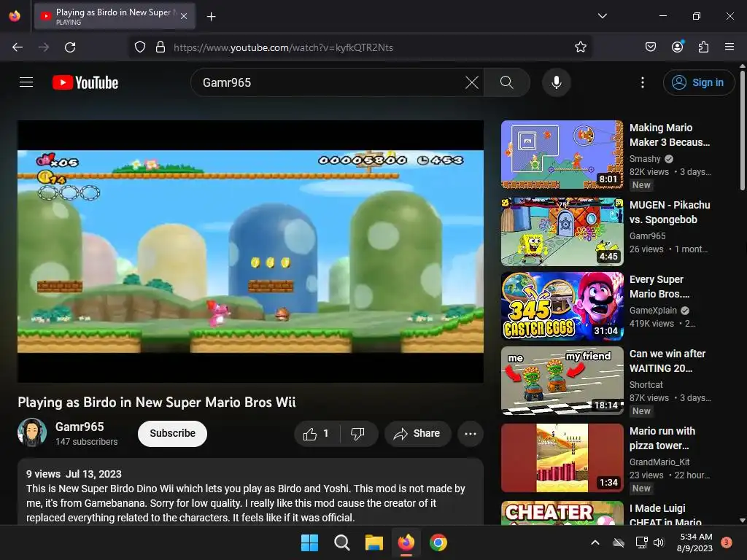Expand the list all tabs dropdown

(x=602, y=16)
